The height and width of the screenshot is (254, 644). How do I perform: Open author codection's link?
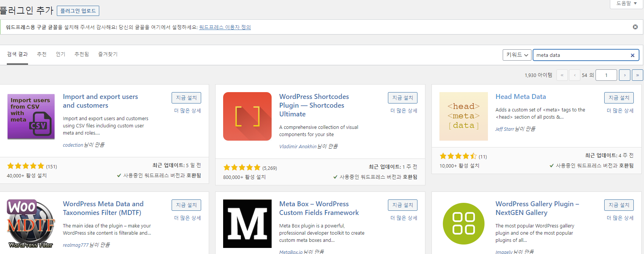[x=73, y=145]
